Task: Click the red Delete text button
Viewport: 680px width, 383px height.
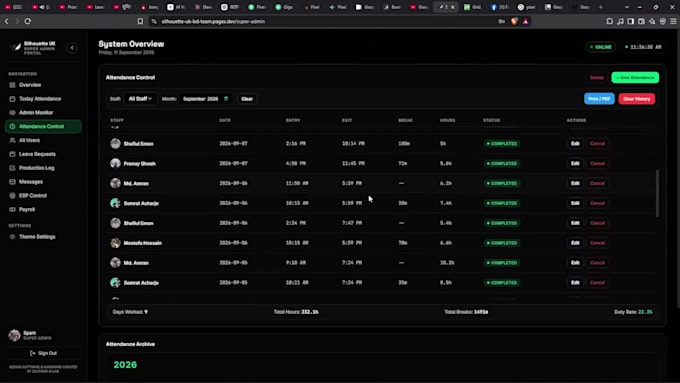Action: pos(597,78)
